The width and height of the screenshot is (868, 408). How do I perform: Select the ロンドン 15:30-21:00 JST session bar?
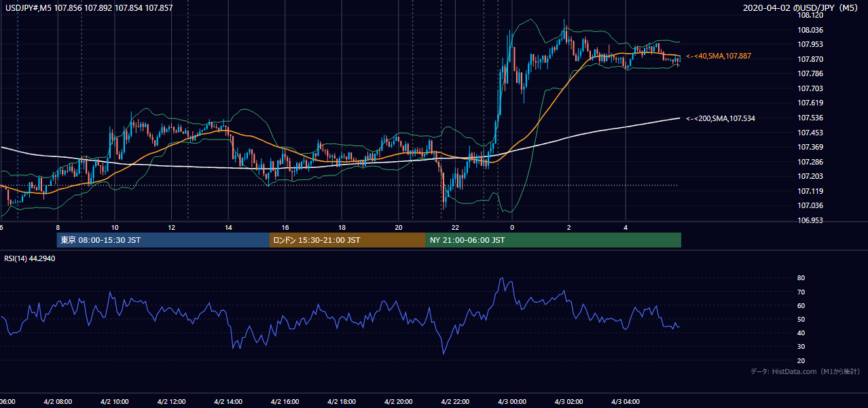tap(348, 240)
